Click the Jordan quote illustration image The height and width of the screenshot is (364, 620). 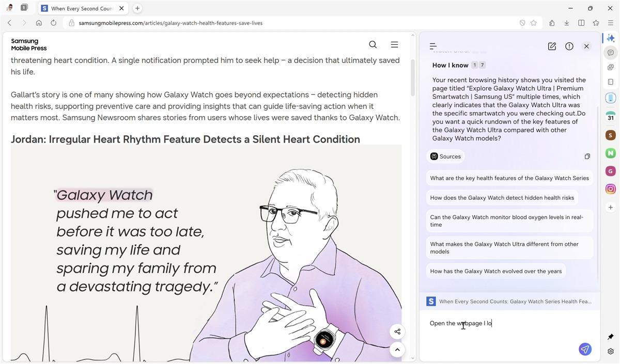click(x=206, y=253)
